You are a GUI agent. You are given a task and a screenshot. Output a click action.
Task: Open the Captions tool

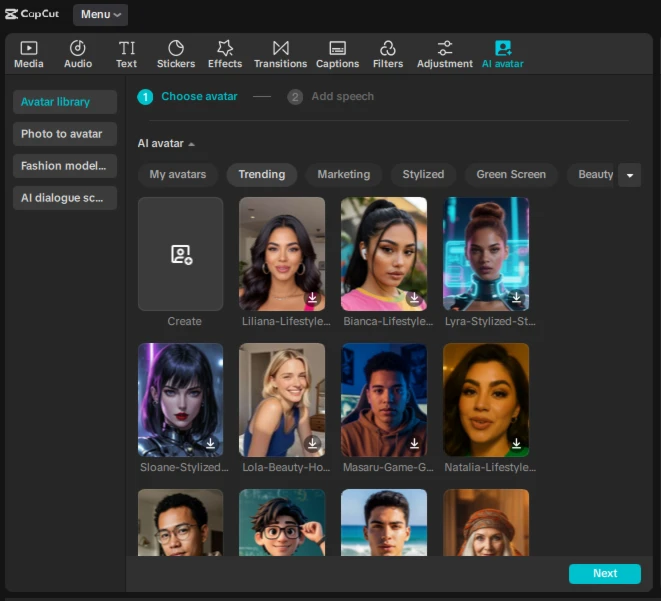point(337,54)
